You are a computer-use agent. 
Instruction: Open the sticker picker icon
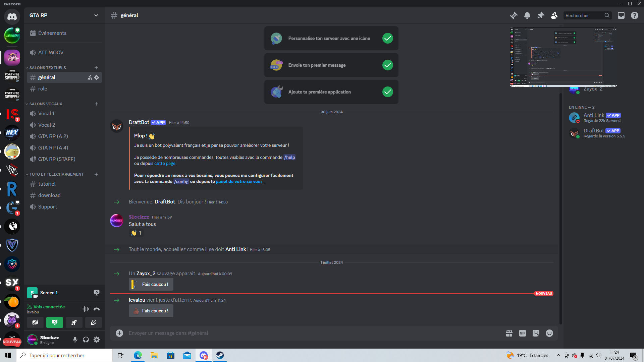(536, 333)
